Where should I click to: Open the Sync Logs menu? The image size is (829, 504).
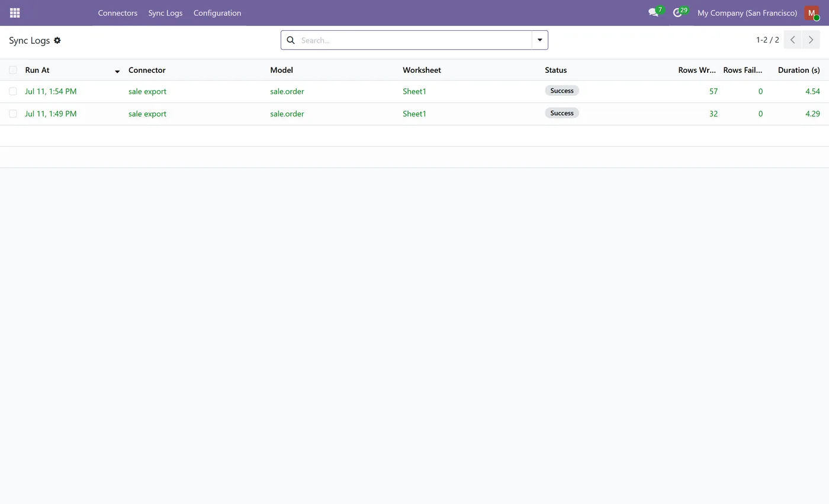(165, 12)
